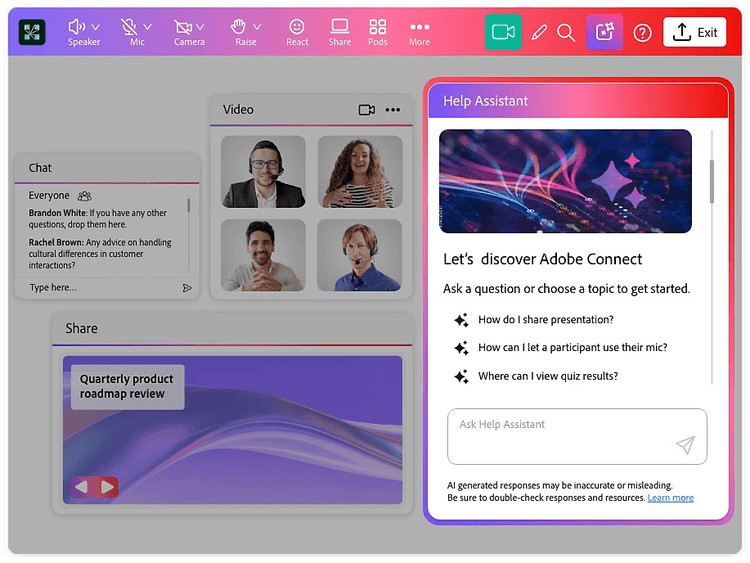The image size is (750, 563).
Task: Open the Share menu in toolbar
Action: pyautogui.click(x=340, y=32)
